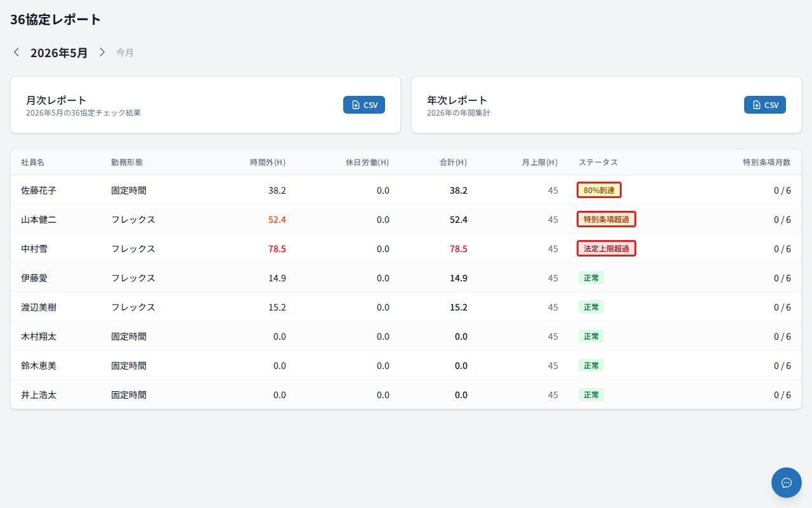
Task: Click the 法定上限超過 status badge
Action: point(606,248)
